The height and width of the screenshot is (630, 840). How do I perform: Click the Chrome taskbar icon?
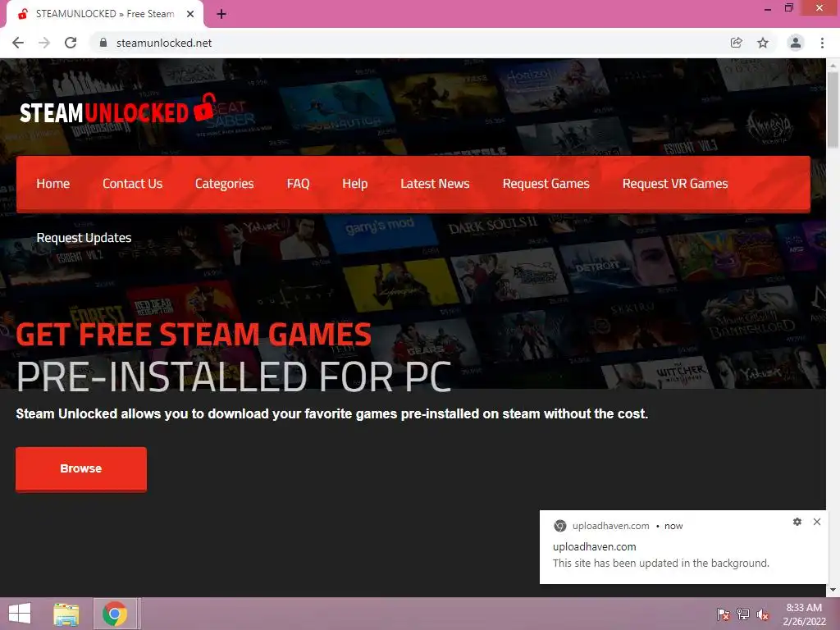[115, 614]
